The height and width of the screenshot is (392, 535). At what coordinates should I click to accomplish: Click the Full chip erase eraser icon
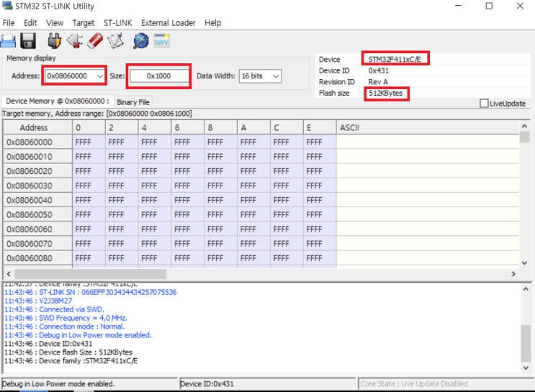[x=96, y=41]
